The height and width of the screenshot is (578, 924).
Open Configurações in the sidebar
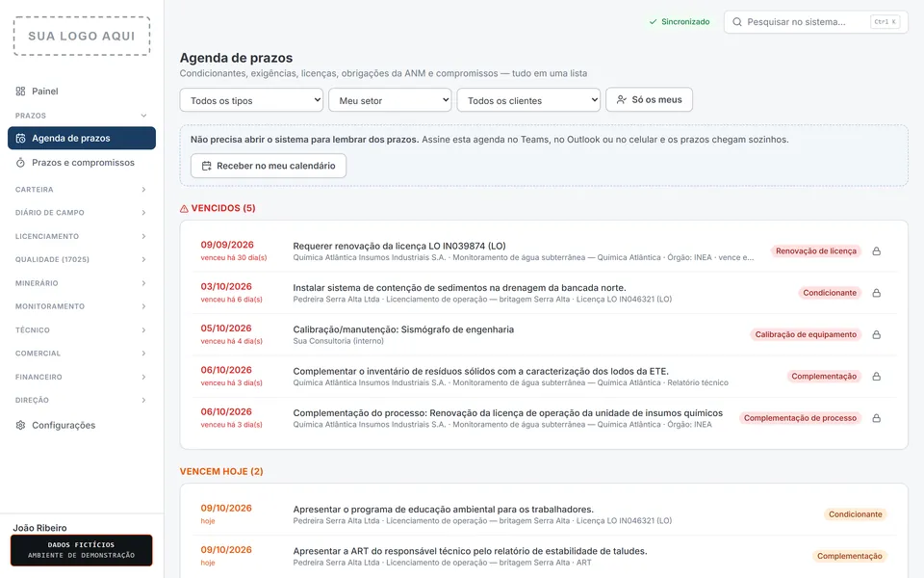click(x=81, y=425)
